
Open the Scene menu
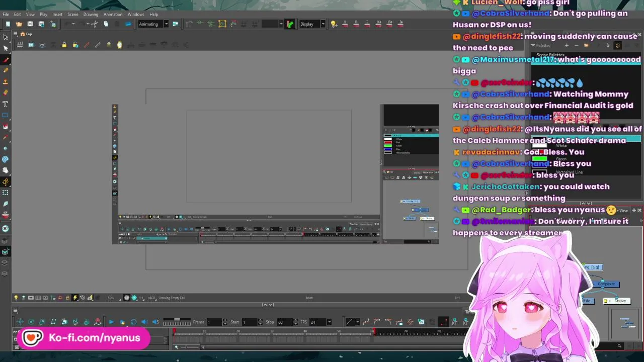(x=72, y=14)
